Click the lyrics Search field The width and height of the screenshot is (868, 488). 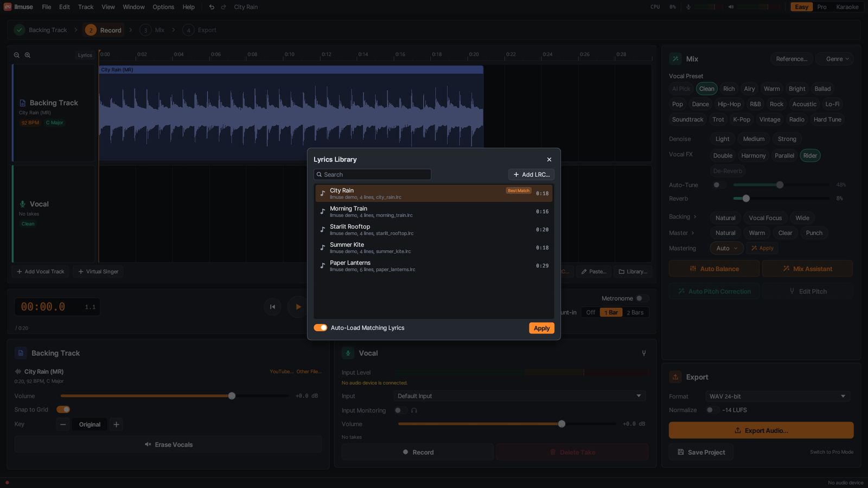pyautogui.click(x=372, y=175)
